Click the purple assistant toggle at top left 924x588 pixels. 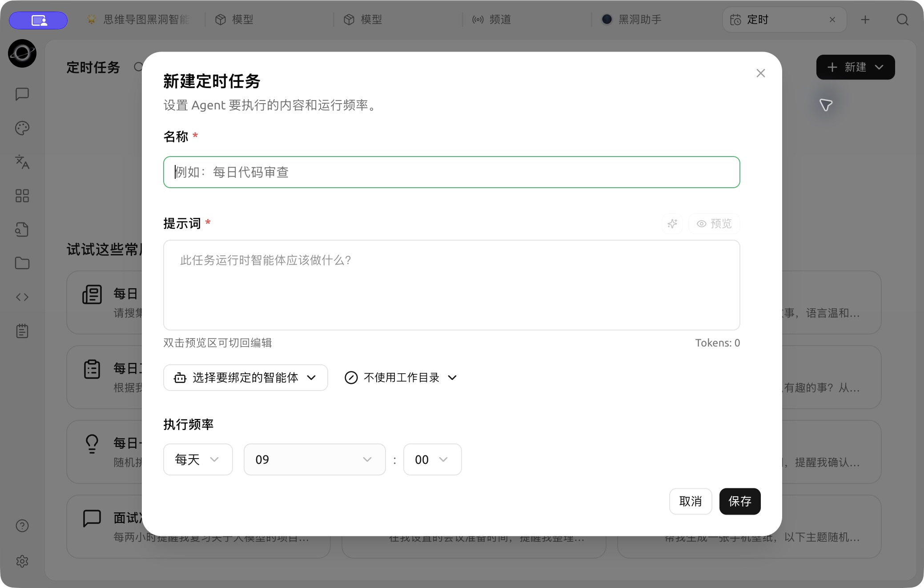[x=38, y=20]
